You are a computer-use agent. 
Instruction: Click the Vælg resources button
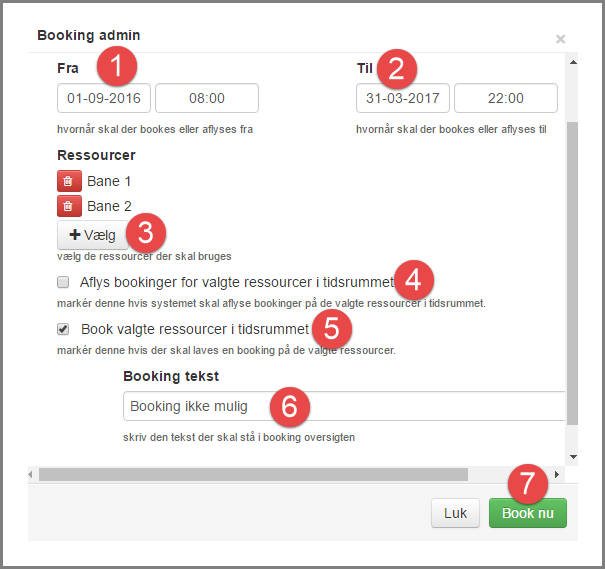92,236
